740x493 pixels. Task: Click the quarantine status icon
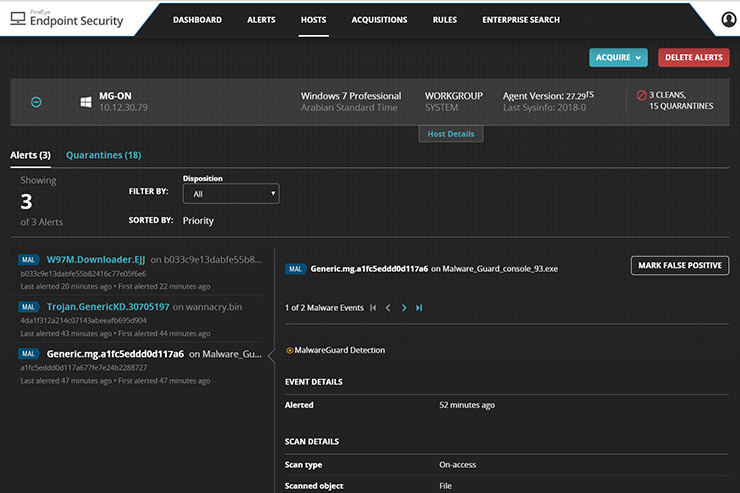[641, 96]
